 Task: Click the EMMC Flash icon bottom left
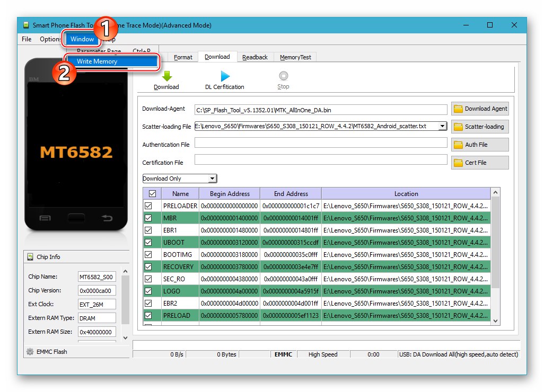[31, 351]
